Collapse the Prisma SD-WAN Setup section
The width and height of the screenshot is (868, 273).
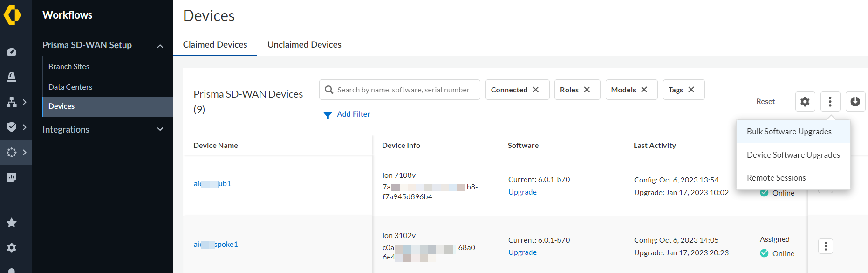pyautogui.click(x=160, y=46)
